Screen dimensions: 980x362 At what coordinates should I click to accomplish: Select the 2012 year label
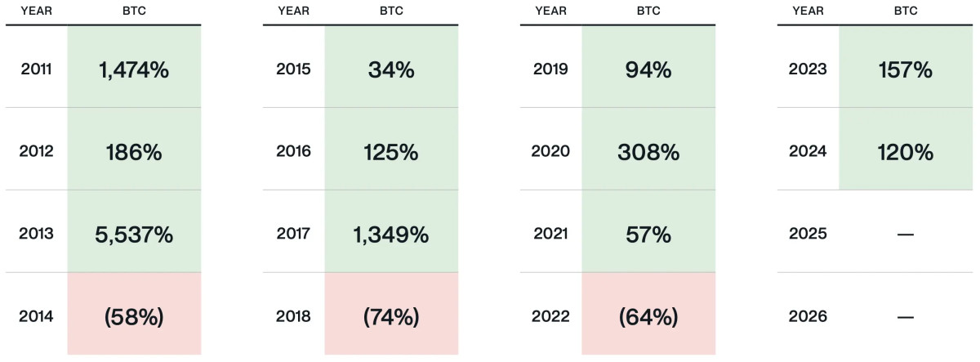[x=36, y=152]
